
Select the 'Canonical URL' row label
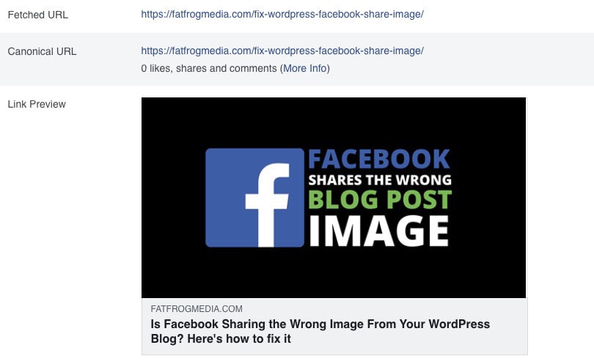click(42, 51)
